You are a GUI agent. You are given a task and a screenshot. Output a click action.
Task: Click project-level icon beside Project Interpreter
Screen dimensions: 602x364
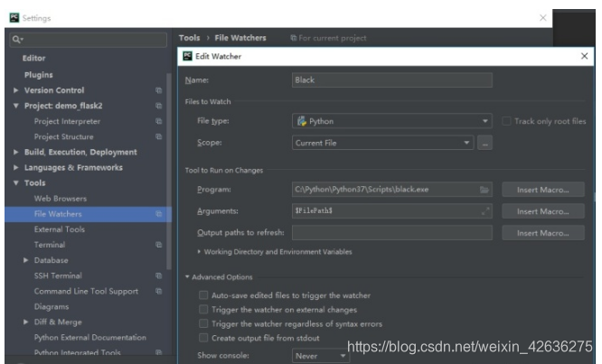(158, 121)
